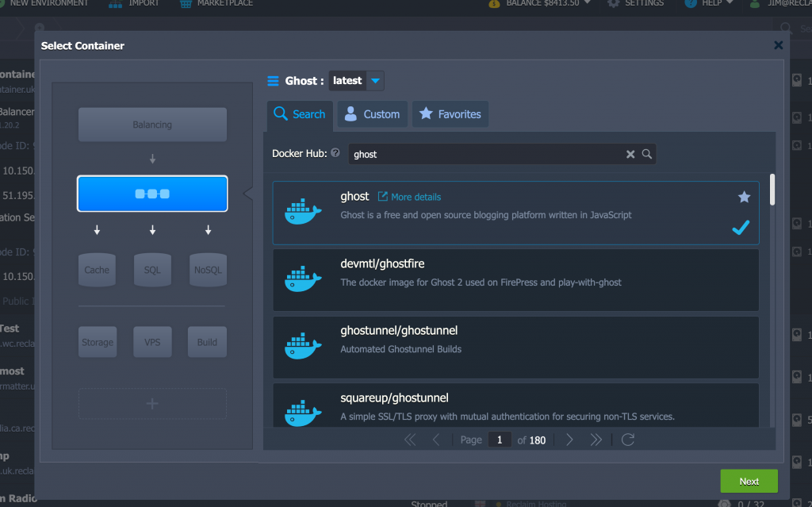Run the Docker Hub search via magnifier icon
Viewport: 812px width, 507px height.
point(647,154)
